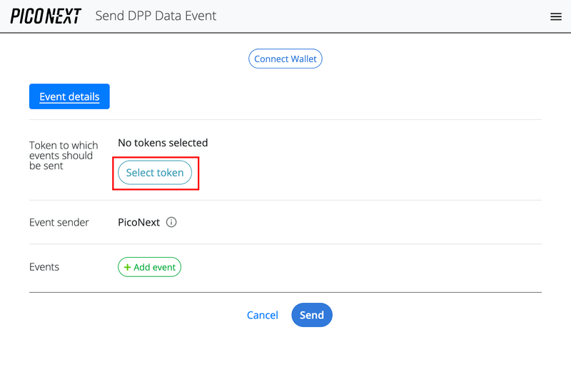Click the PicoNext logo
Screen dimensions: 571x392
click(46, 16)
